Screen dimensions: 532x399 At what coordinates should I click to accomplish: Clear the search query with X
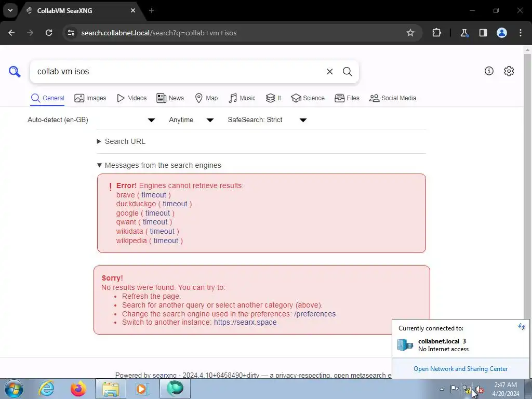[329, 72]
